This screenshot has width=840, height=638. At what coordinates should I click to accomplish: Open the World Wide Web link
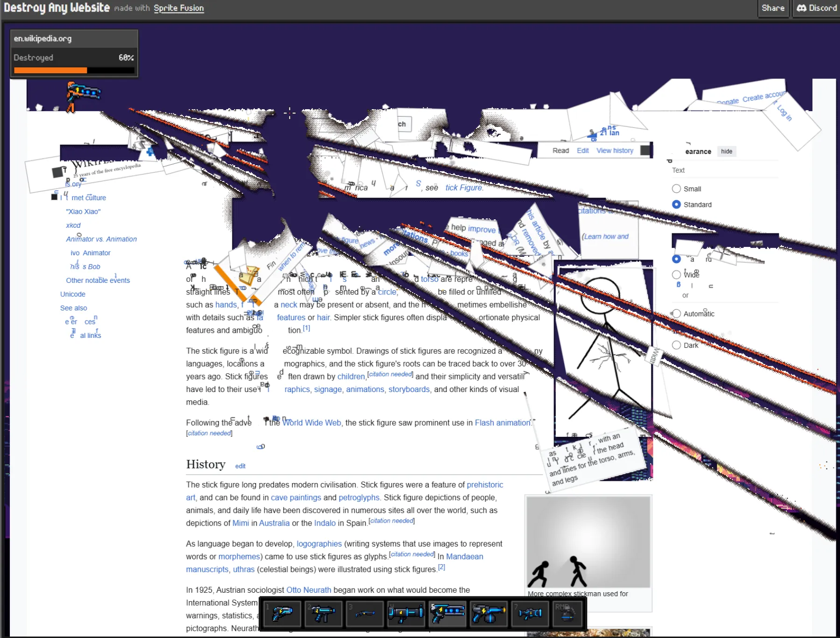point(312,422)
